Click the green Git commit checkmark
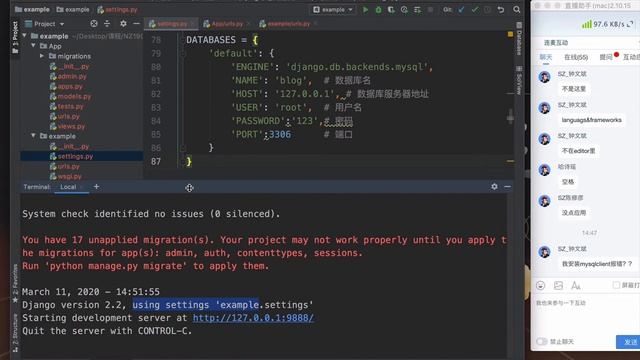This screenshot has height=360, width=640. (475, 9)
